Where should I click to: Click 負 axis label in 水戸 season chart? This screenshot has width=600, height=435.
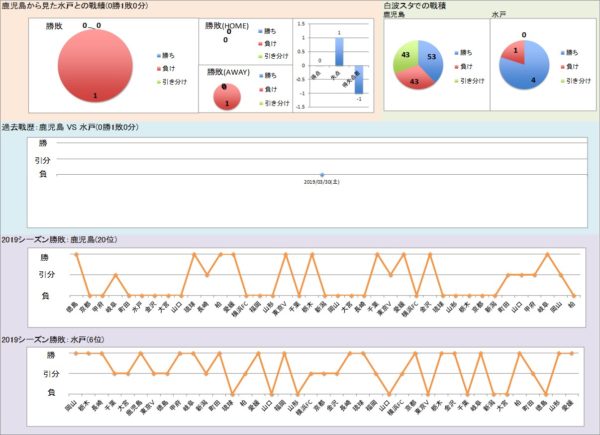pyautogui.click(x=51, y=393)
